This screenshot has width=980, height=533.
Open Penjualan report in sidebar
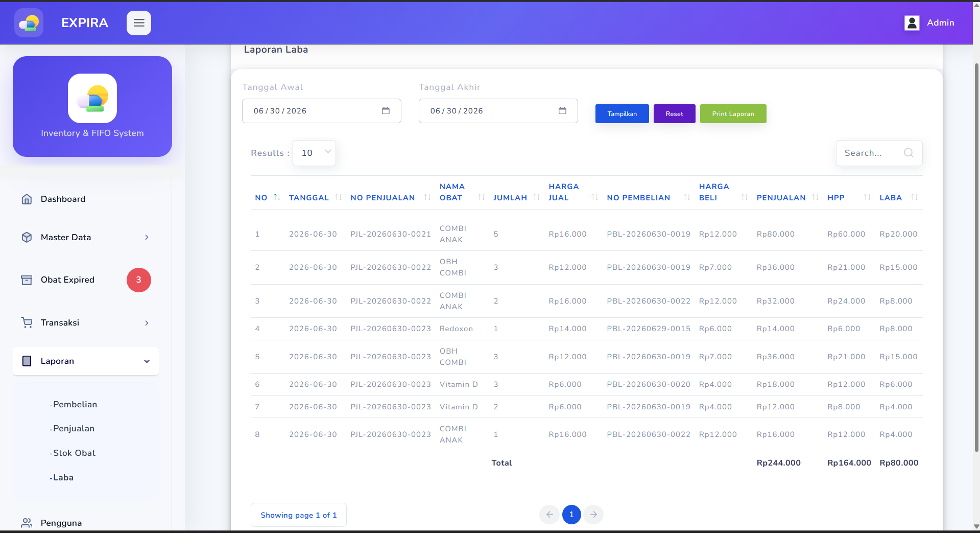[x=74, y=429]
